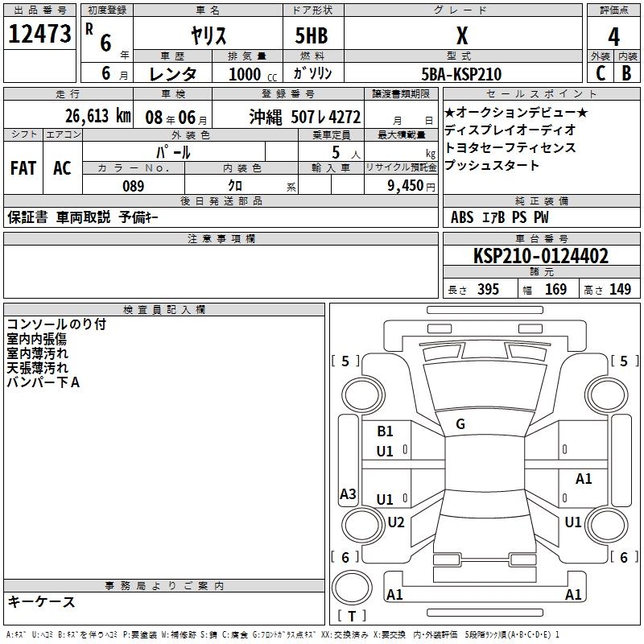Click 予備キー item
Viewport: 644px width, 644px height.
(138, 217)
